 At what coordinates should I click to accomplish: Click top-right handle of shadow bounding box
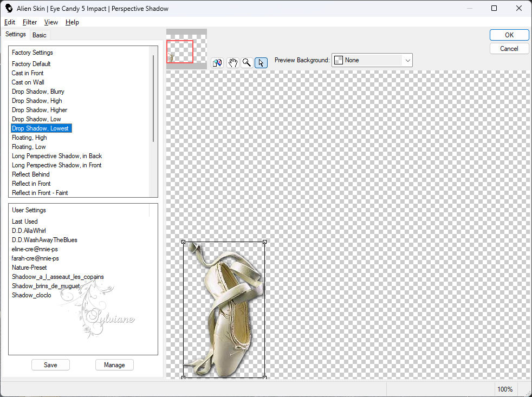(x=264, y=242)
